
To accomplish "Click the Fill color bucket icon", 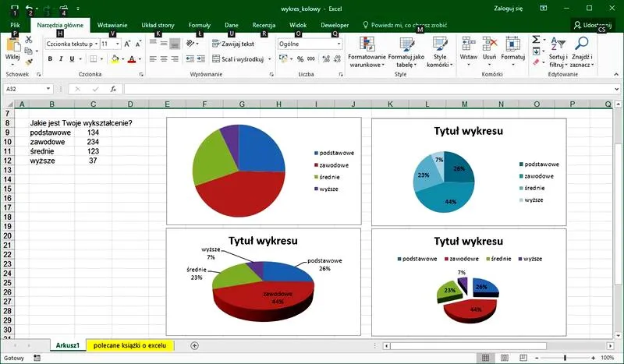I will 115,59.
